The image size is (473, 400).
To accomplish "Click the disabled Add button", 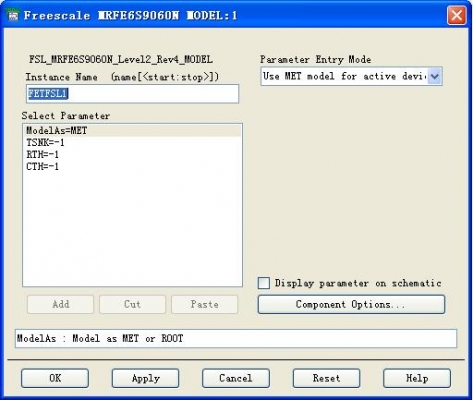I will (60, 304).
